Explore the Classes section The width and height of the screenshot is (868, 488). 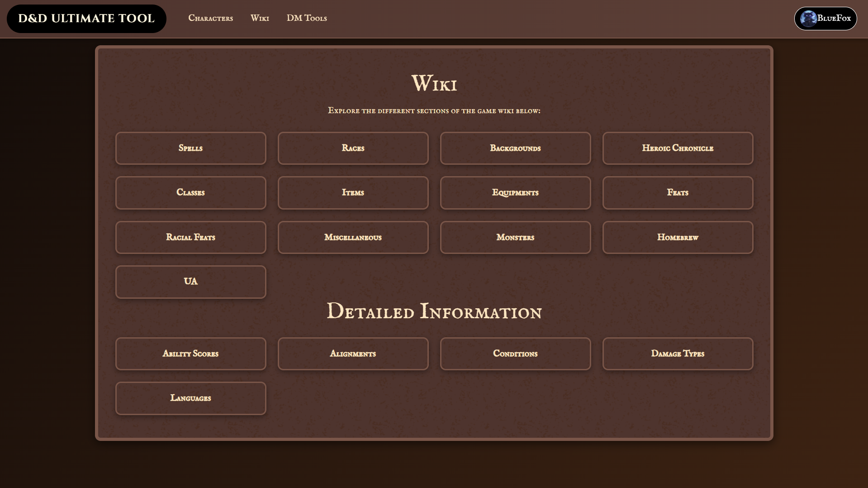(x=190, y=192)
